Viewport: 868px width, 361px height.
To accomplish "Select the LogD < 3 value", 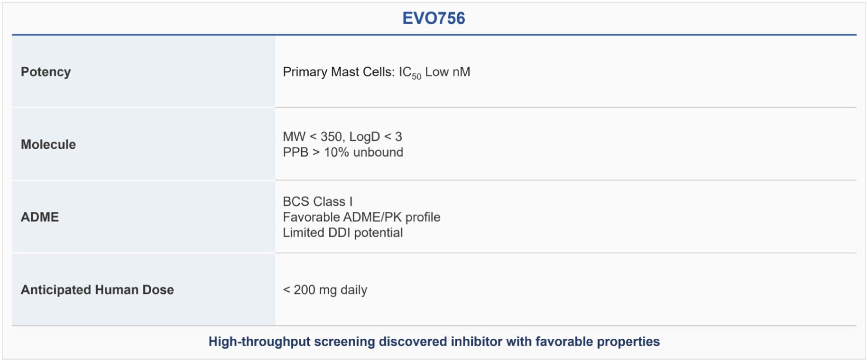I will (x=375, y=137).
